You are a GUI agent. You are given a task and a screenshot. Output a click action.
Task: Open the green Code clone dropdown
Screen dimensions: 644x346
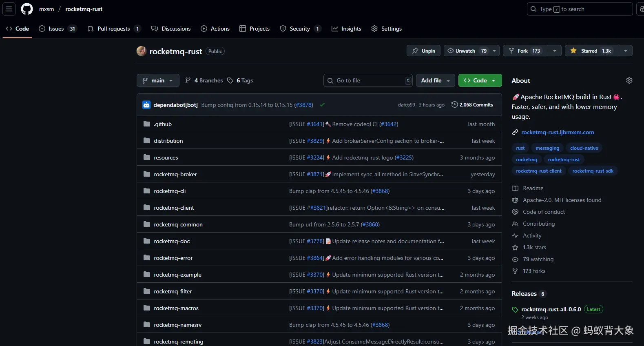point(480,80)
